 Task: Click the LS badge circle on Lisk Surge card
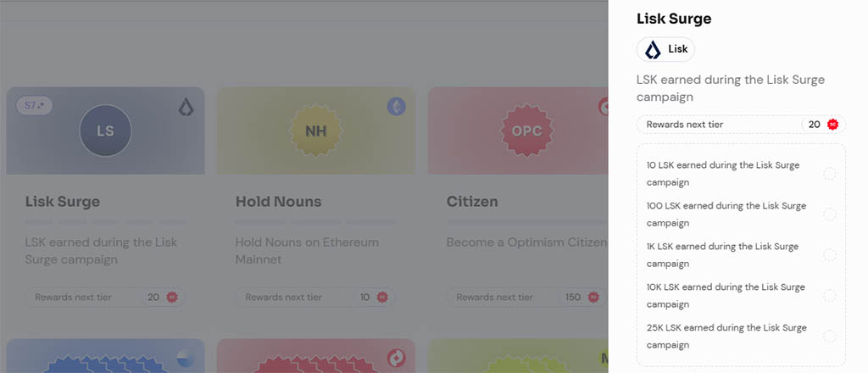pyautogui.click(x=105, y=131)
